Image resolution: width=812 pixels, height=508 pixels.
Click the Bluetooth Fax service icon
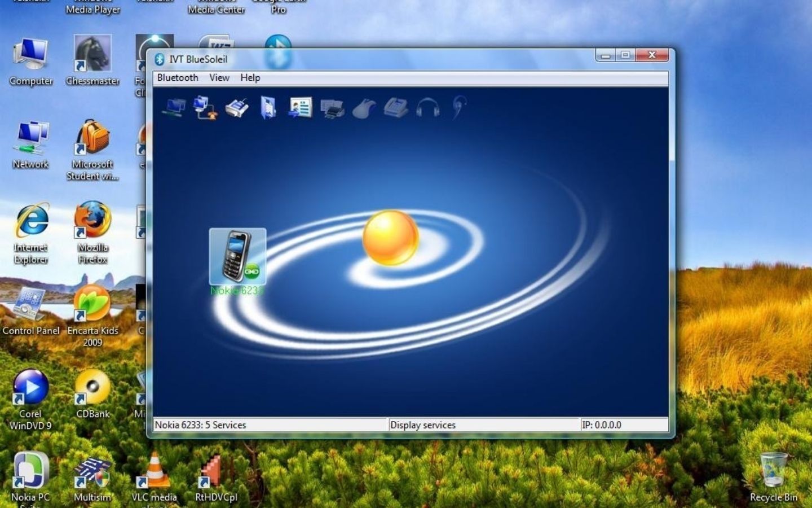click(x=396, y=107)
